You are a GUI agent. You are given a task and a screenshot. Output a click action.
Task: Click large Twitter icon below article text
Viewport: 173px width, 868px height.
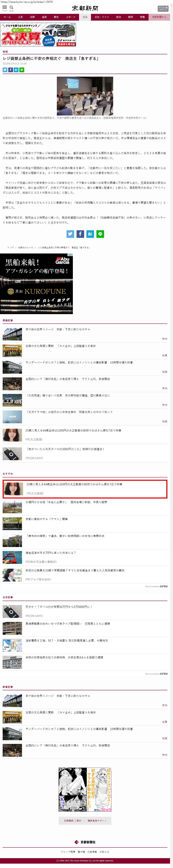coord(70,234)
